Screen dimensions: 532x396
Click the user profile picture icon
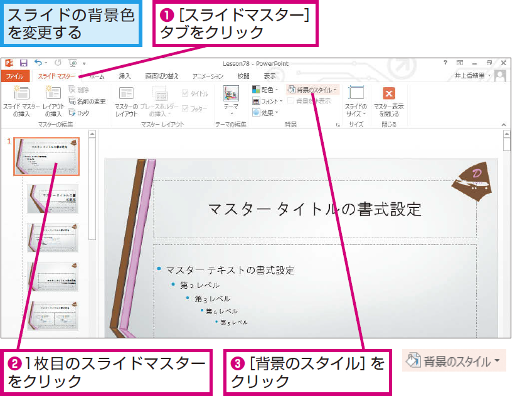coord(500,76)
